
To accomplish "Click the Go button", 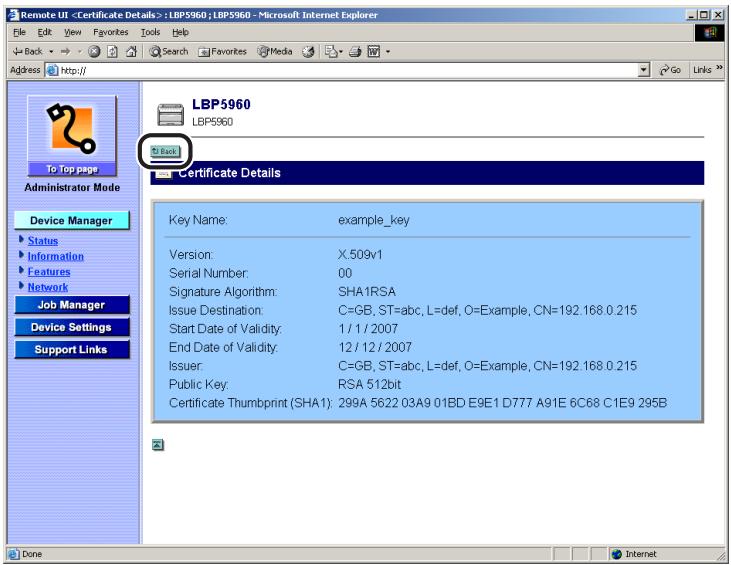I will pos(670,70).
